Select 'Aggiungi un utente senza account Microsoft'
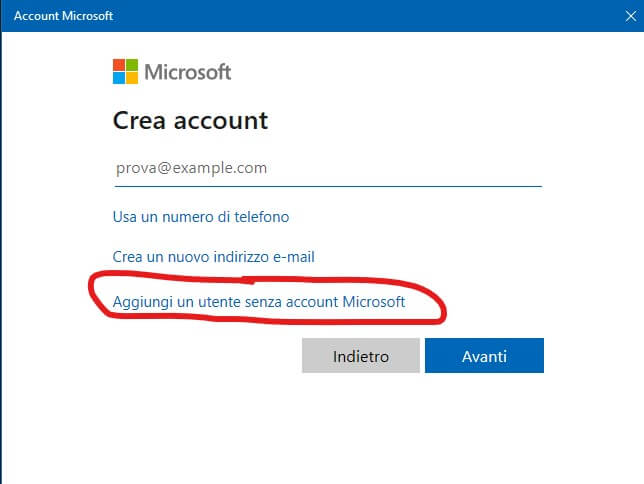The height and width of the screenshot is (484, 644). tap(258, 300)
